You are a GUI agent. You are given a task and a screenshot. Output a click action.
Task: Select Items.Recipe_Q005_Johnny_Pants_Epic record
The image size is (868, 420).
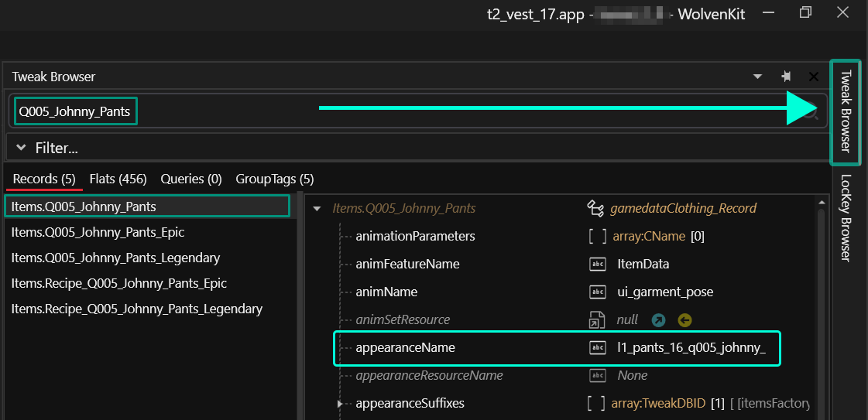[x=118, y=283]
